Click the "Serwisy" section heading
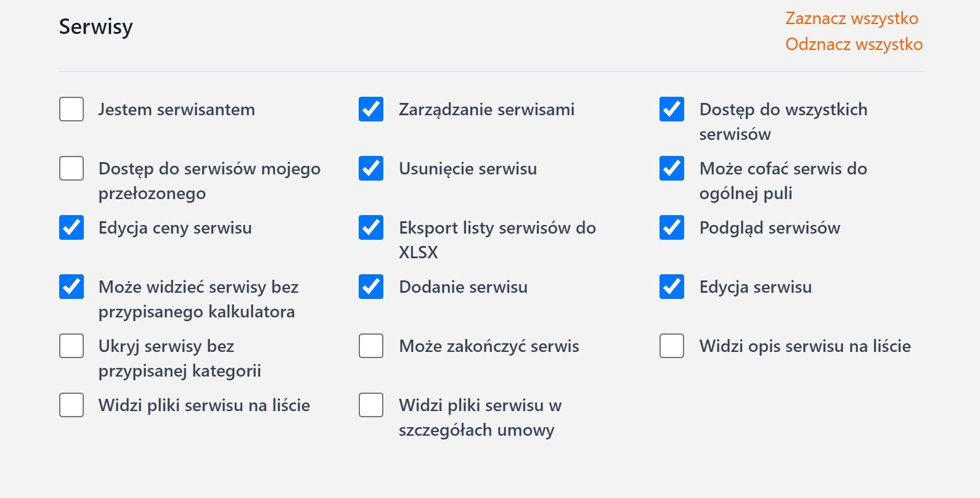 tap(96, 27)
